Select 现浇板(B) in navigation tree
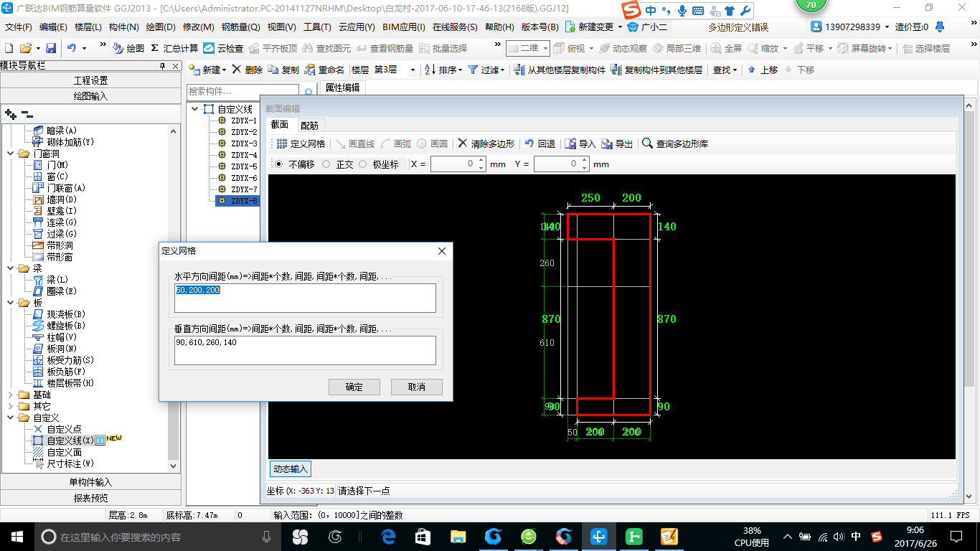Viewport: 980px width, 551px height. pyautogui.click(x=66, y=314)
